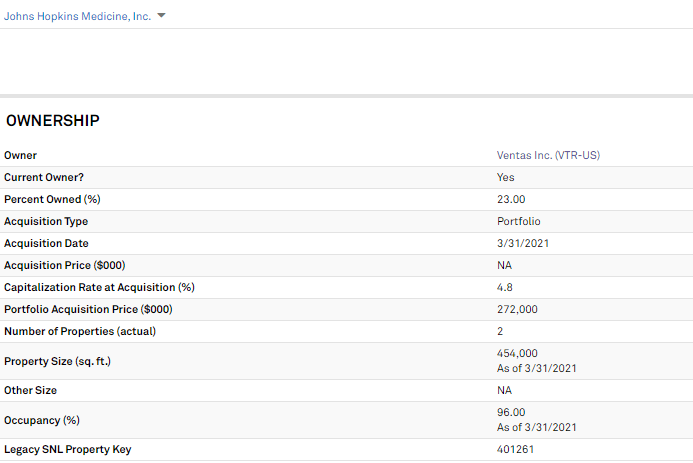Select the Occupancy (%) label
Image resolution: width=693 pixels, height=463 pixels.
(42, 420)
